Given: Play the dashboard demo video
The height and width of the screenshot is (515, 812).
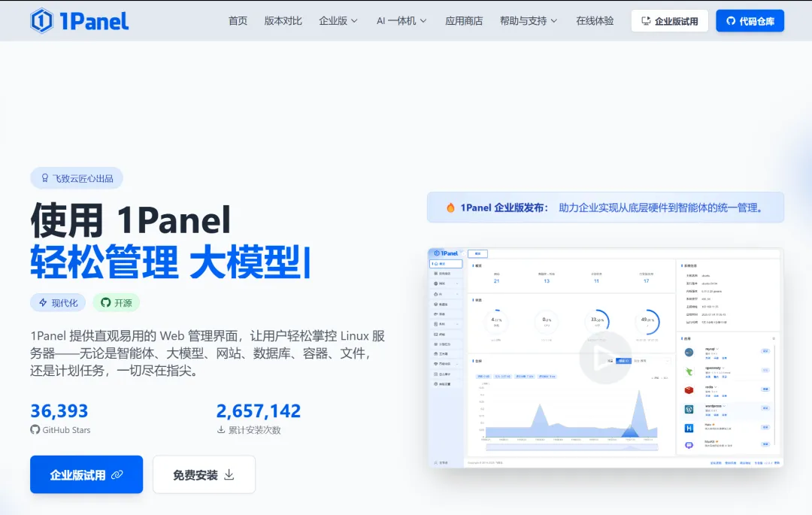Looking at the screenshot, I should [x=604, y=358].
